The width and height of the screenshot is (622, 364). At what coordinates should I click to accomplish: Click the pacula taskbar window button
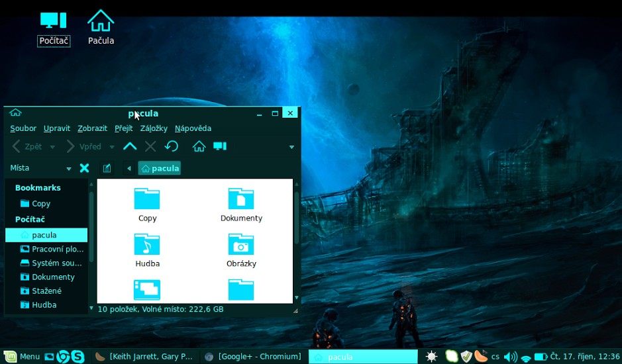[x=363, y=357]
